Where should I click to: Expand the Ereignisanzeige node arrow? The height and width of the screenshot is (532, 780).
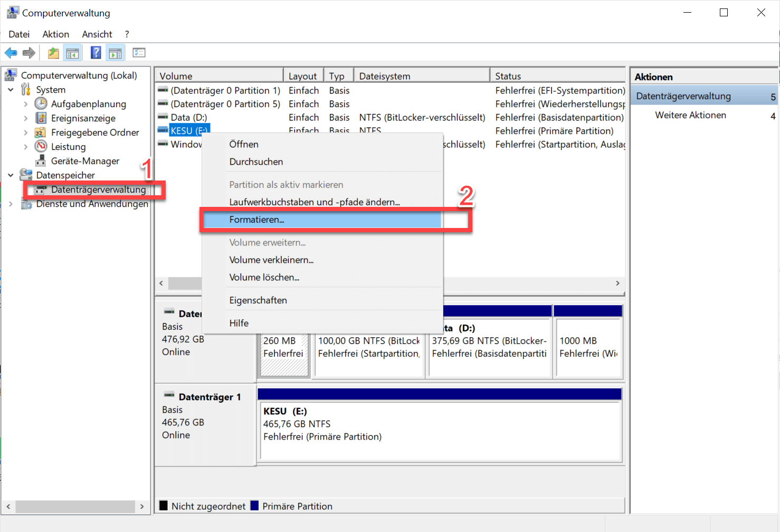[26, 118]
